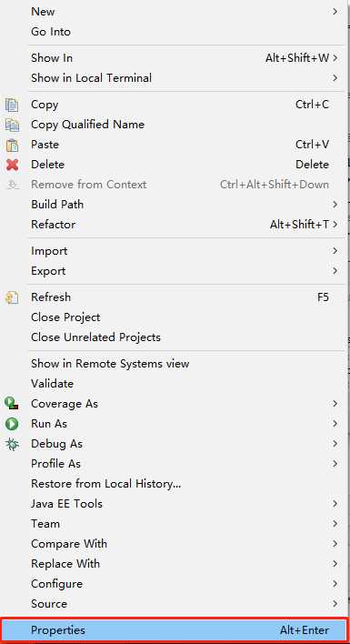Click the red Delete cross icon
Image resolution: width=350 pixels, height=644 pixels.
pyautogui.click(x=12, y=165)
